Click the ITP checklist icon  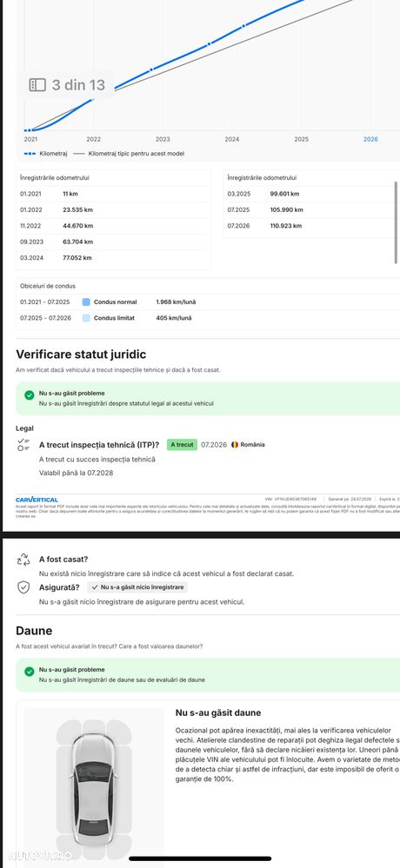pos(23,445)
